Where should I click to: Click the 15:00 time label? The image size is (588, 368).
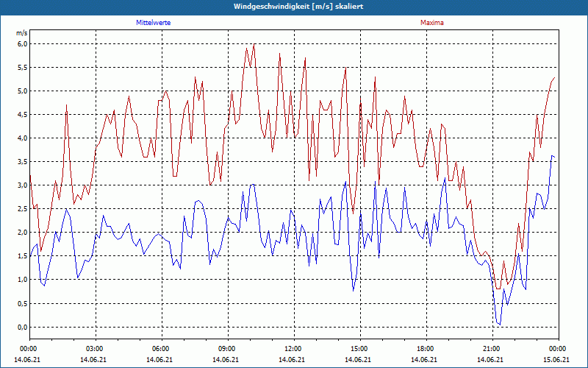point(358,349)
